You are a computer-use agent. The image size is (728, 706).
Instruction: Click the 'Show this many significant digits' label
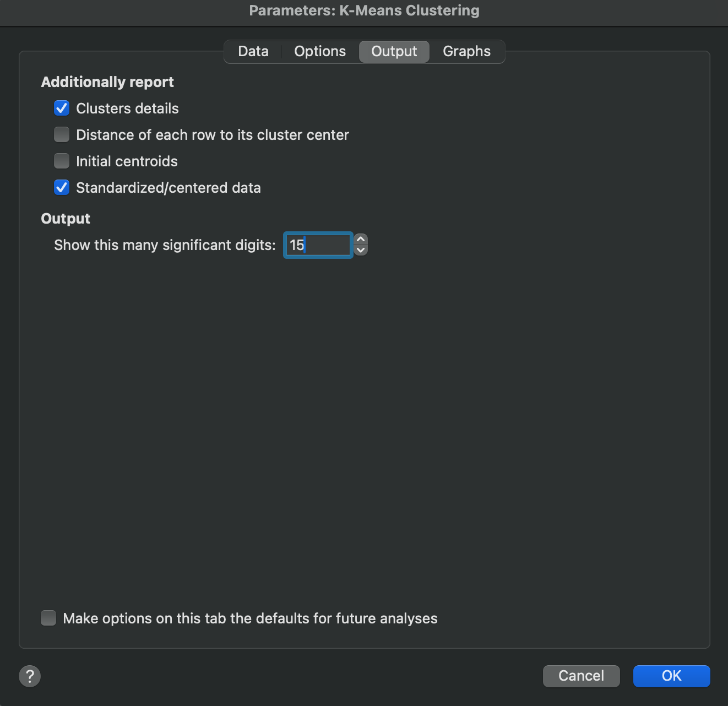[165, 245]
